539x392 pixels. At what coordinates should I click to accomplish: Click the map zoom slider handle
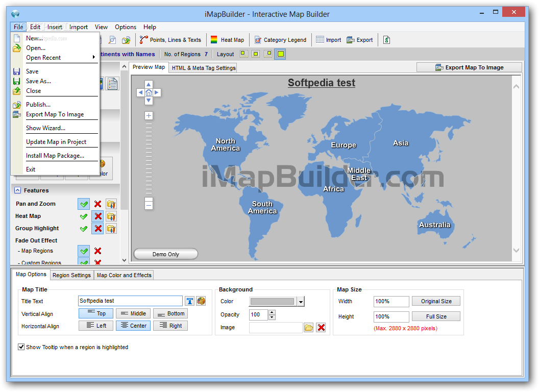coord(149,200)
